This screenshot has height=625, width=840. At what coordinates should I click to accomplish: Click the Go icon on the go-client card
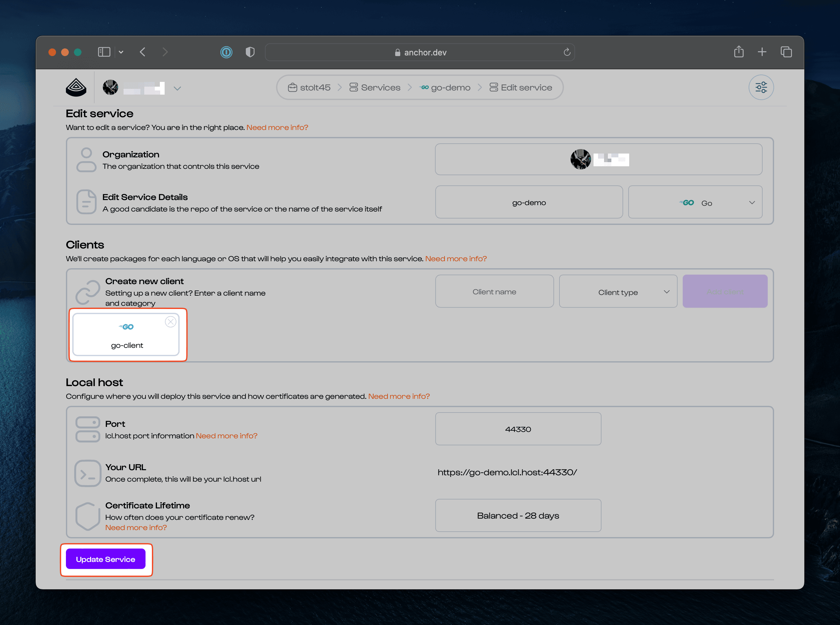tap(126, 326)
